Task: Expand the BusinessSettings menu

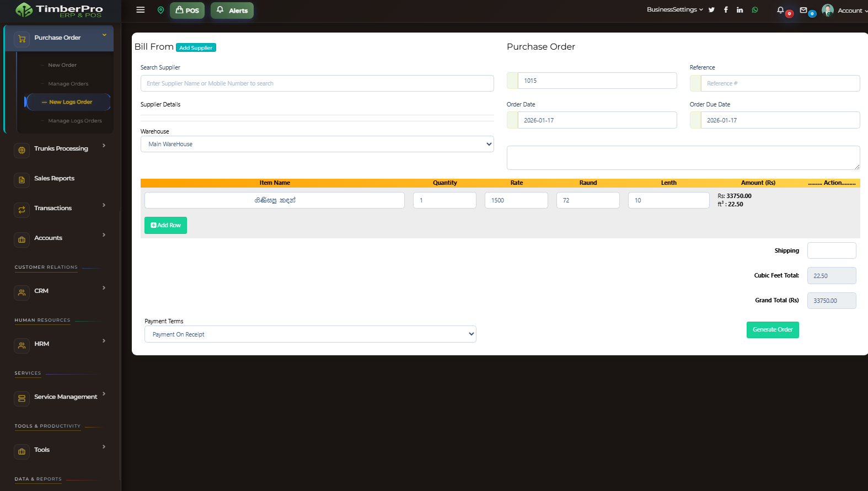Action: (x=674, y=10)
